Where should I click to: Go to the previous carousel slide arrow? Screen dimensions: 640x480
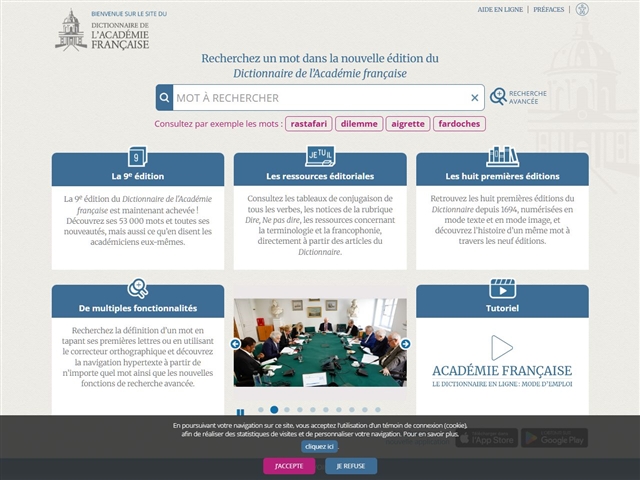(236, 344)
